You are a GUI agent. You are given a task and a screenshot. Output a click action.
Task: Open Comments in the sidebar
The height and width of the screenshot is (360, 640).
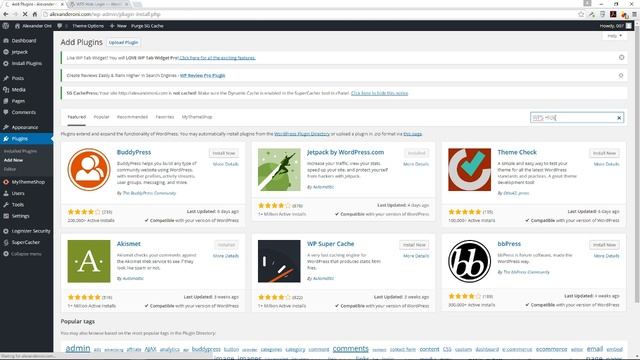(x=23, y=112)
